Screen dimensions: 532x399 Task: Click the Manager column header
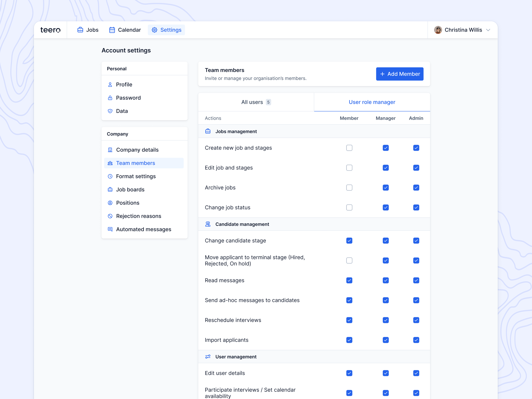tap(386, 118)
